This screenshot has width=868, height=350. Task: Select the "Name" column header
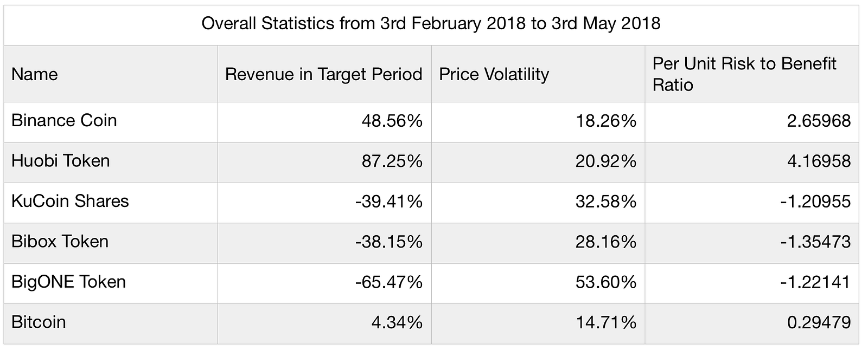pos(35,74)
